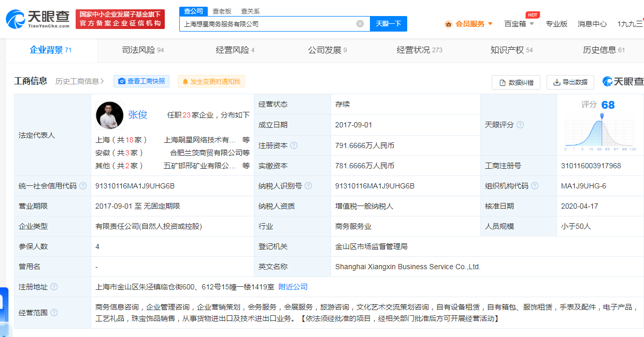Clear the search box with the X icon
644x337 pixels.
coord(360,24)
